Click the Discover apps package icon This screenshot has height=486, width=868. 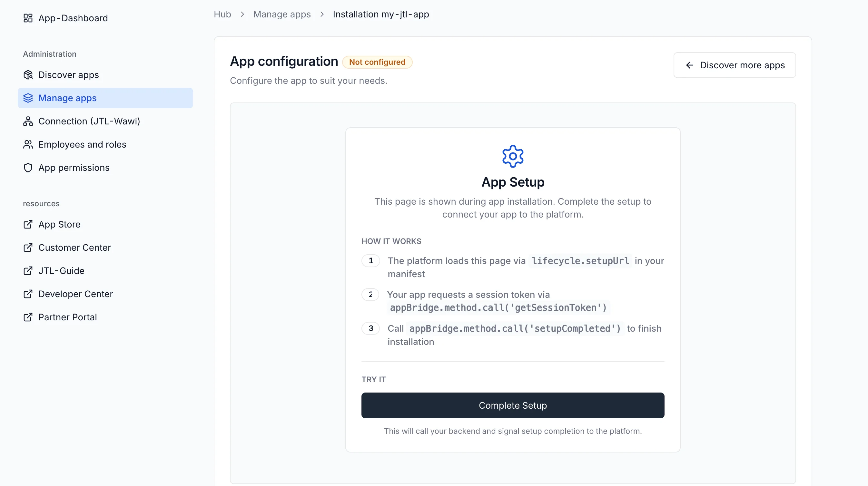[x=28, y=75]
